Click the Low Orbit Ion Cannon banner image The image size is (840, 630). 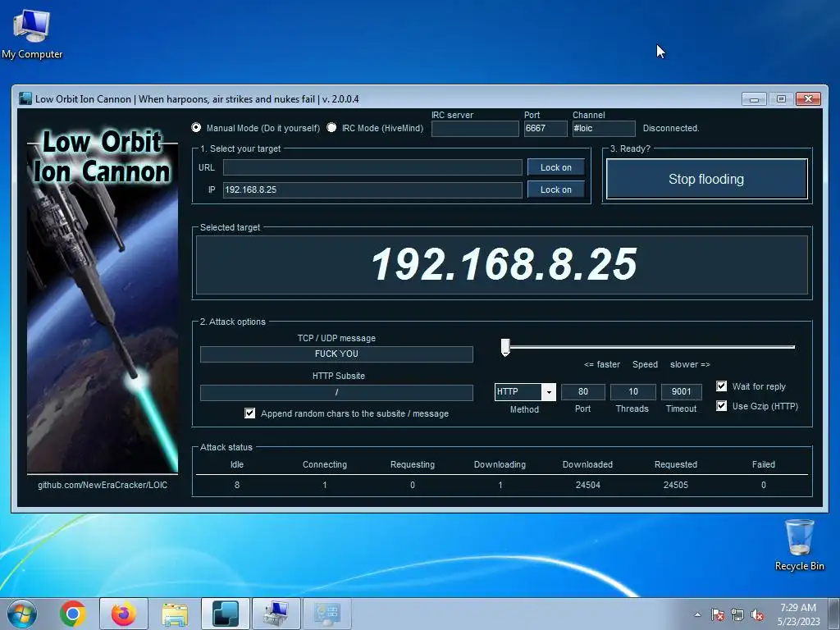coord(103,301)
